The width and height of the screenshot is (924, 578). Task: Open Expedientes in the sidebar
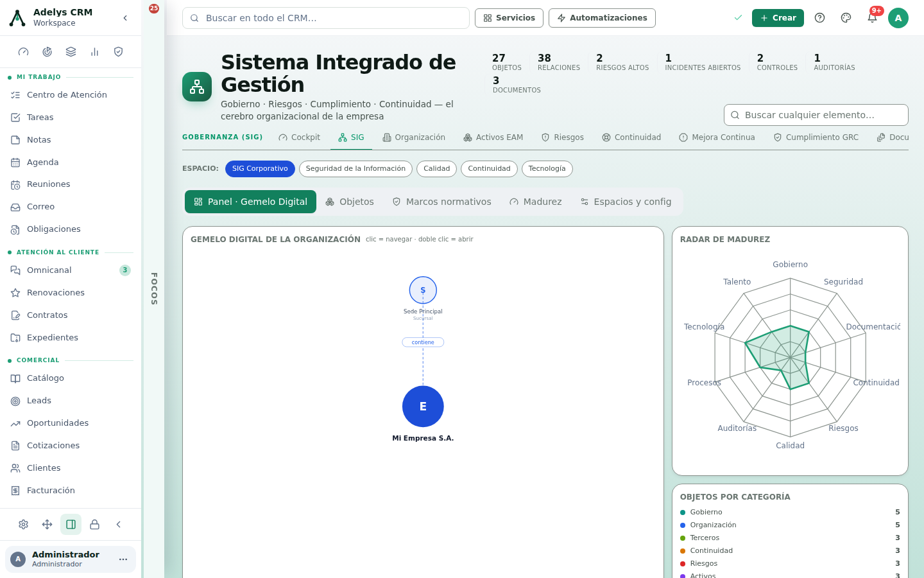pyautogui.click(x=71, y=338)
